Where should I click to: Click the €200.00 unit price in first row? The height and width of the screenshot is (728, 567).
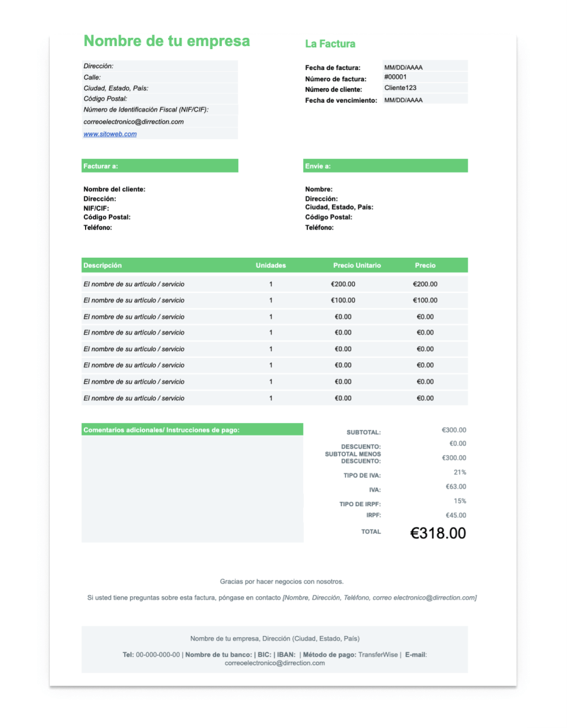point(343,284)
